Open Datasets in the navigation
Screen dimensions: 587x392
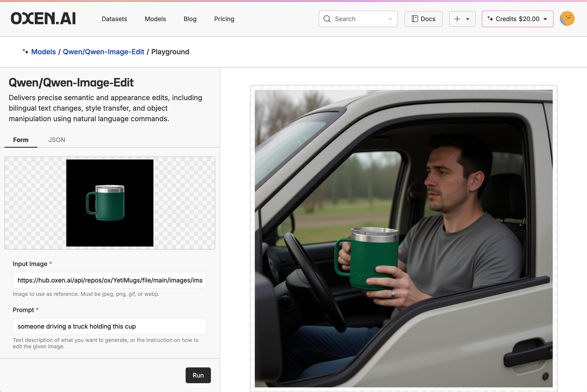[114, 19]
